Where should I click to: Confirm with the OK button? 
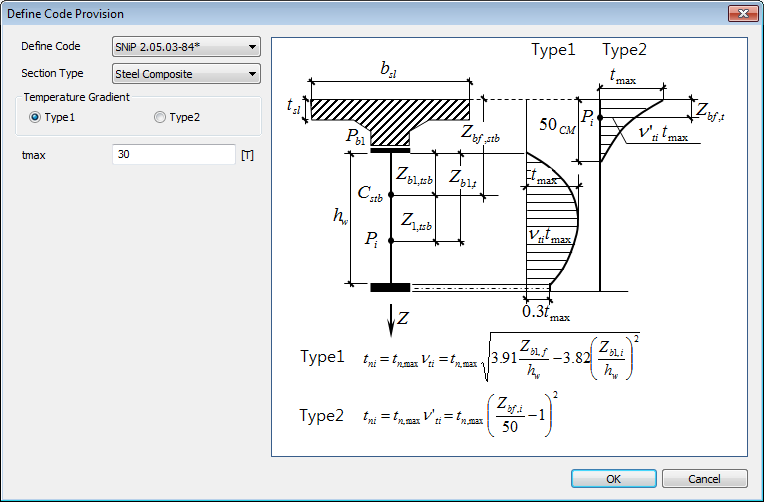tap(613, 478)
